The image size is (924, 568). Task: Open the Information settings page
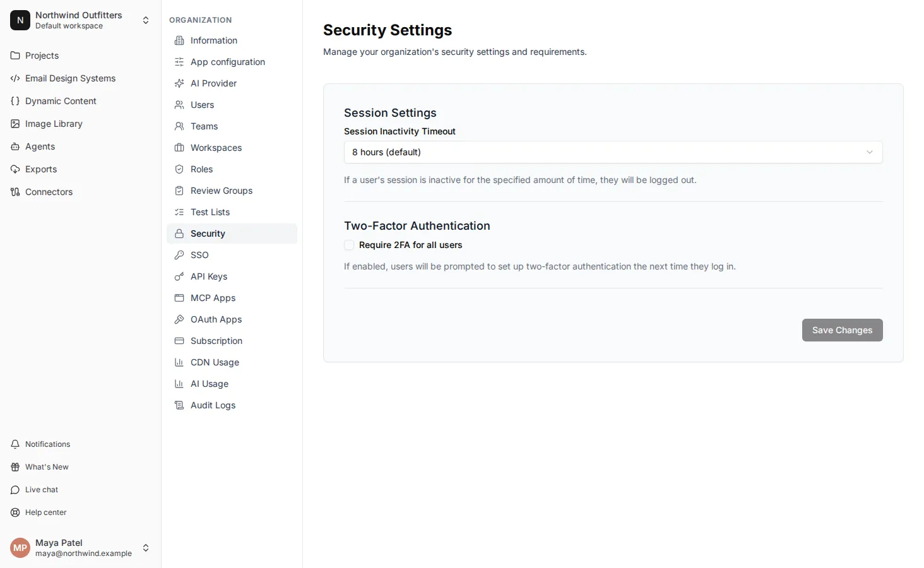(232, 40)
